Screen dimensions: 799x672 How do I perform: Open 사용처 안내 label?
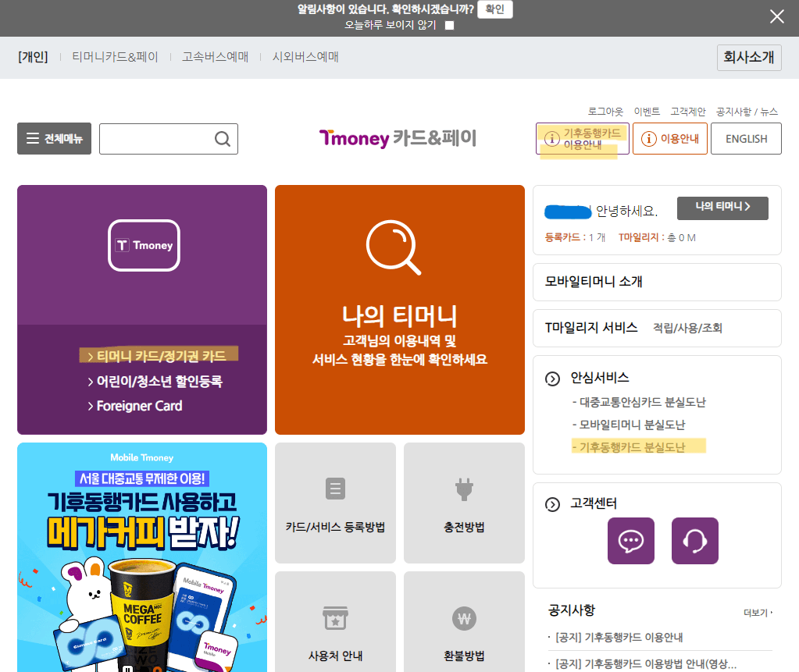335,656
